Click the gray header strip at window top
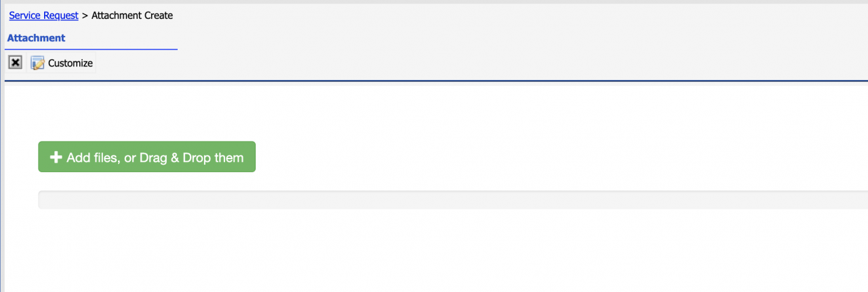This screenshot has height=292, width=868. pos(434,2)
